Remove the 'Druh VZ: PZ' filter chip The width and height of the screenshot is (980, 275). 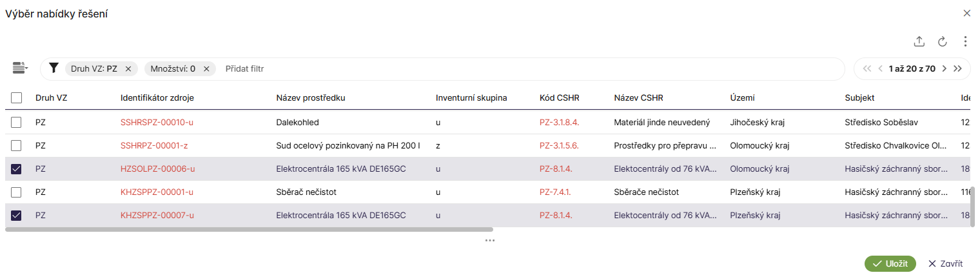[x=128, y=69]
